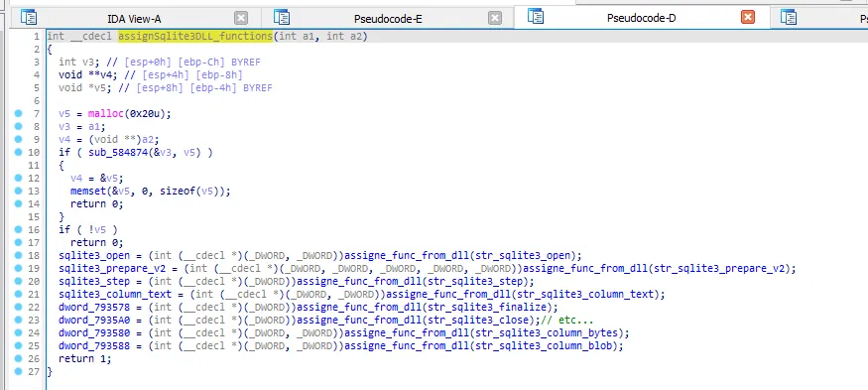This screenshot has width=868, height=390.
Task: Click the 'return 0;' statement on line 17
Action: [x=97, y=242]
